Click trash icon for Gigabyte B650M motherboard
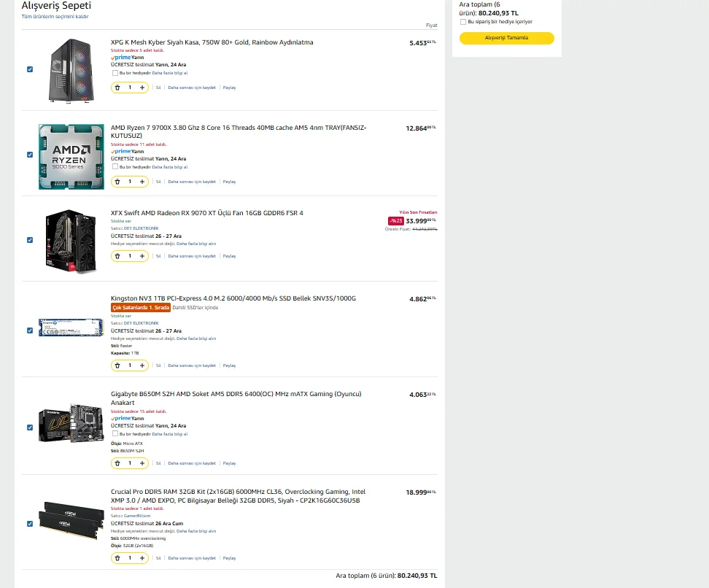Image resolution: width=709 pixels, height=588 pixels. (117, 463)
